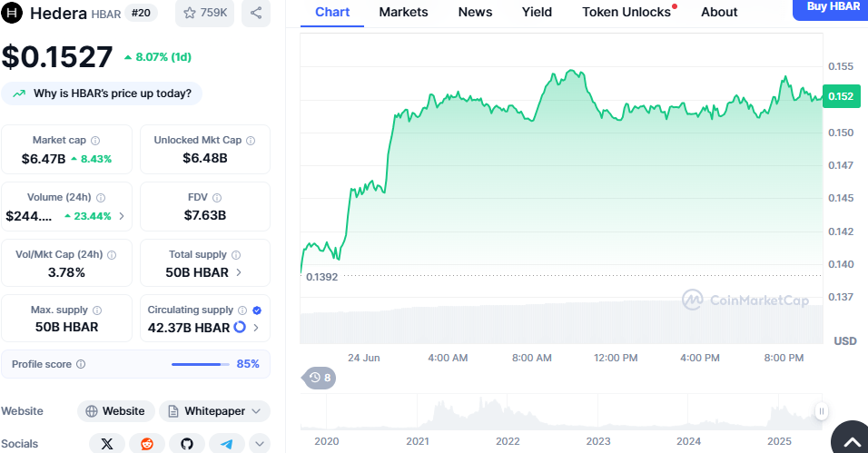Open the Telegram social link
The width and height of the screenshot is (868, 453).
226,444
